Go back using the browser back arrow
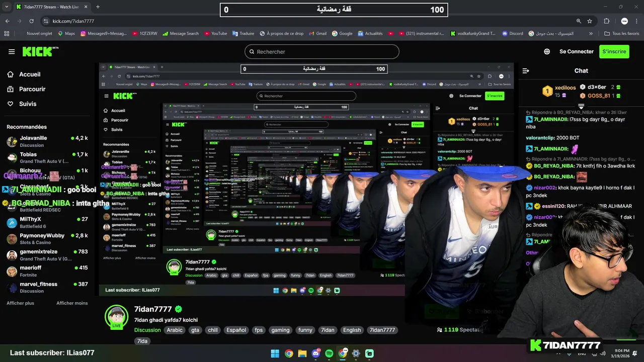Screen dimensions: 644x362 [x=8, y=21]
